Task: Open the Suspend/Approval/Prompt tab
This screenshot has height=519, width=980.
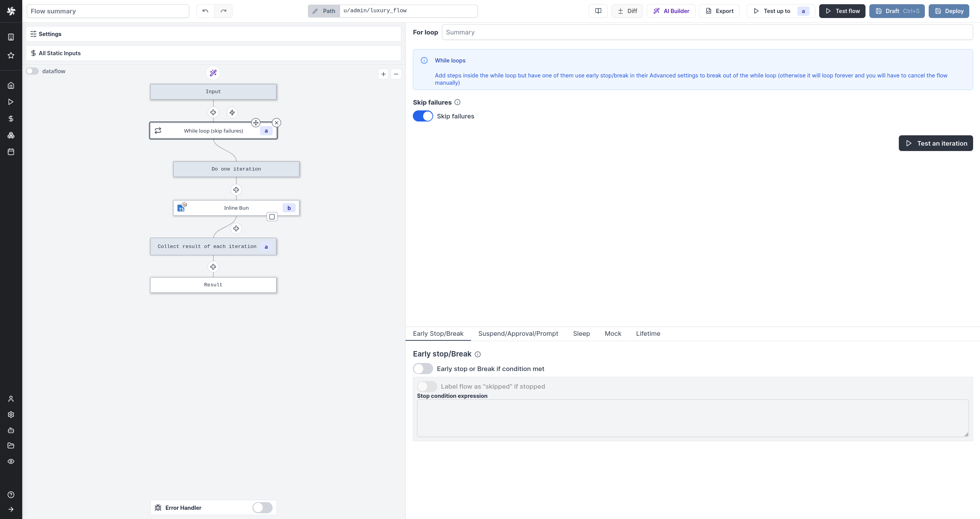Action: click(x=518, y=333)
